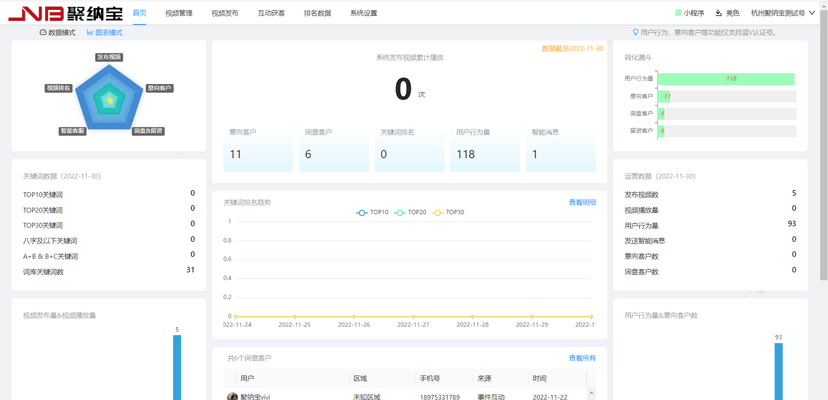Click 查看所有 link for inquiry customers
Image resolution: width=828 pixels, height=400 pixels.
tap(582, 358)
